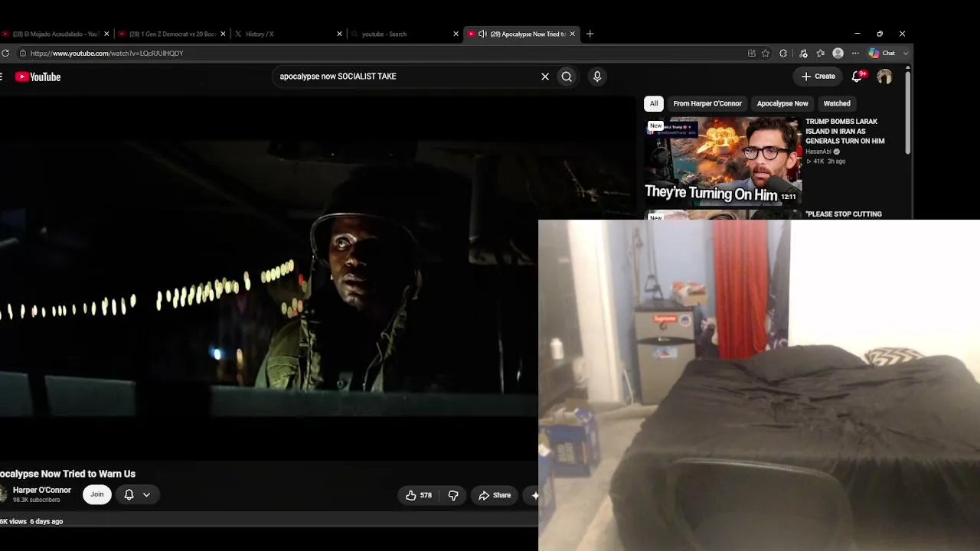Close the youtube - Search tab
Screen dimensions: 980x551
[x=456, y=34]
